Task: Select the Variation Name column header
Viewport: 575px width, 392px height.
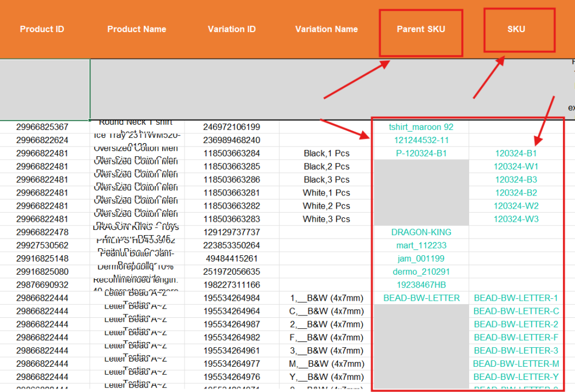Action: [326, 29]
